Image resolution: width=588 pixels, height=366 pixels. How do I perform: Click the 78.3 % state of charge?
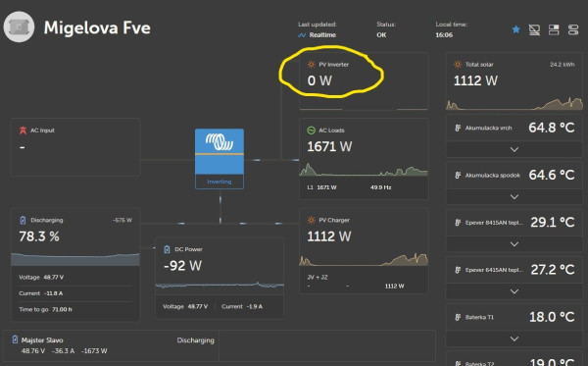coord(39,236)
